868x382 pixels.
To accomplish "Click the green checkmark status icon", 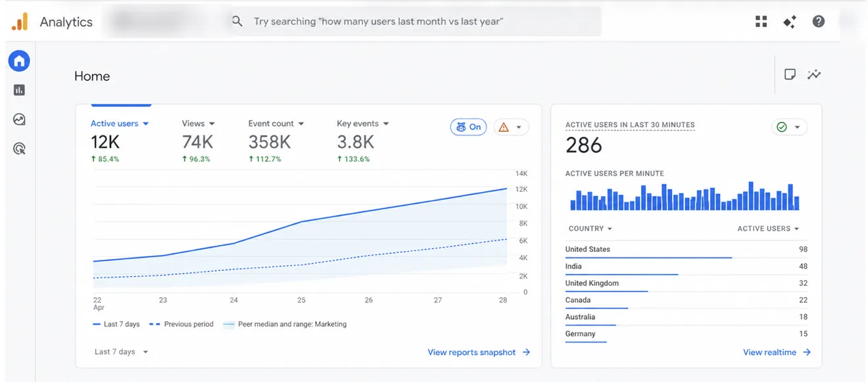I will 782,127.
